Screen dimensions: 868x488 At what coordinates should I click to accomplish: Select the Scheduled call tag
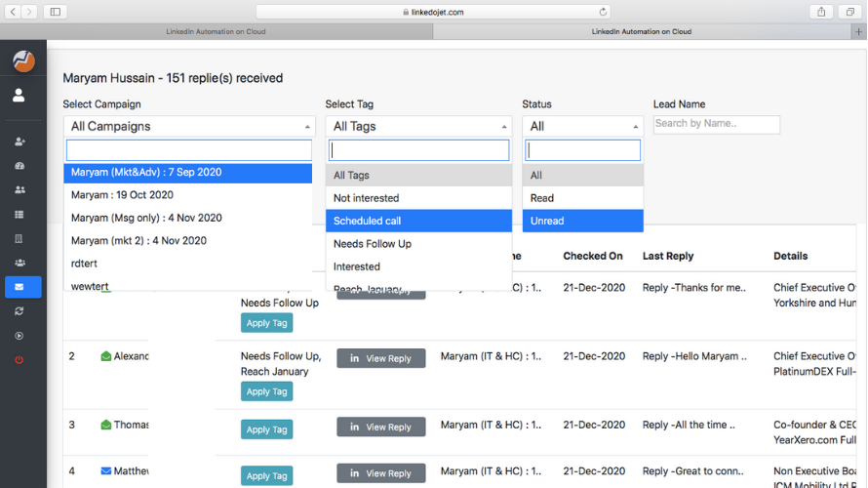click(418, 221)
